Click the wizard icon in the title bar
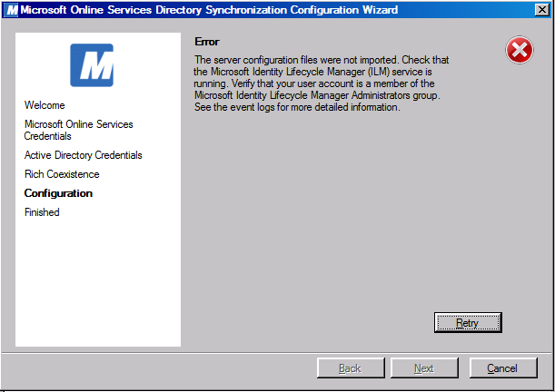The width and height of the screenshot is (555, 392). coord(12,10)
